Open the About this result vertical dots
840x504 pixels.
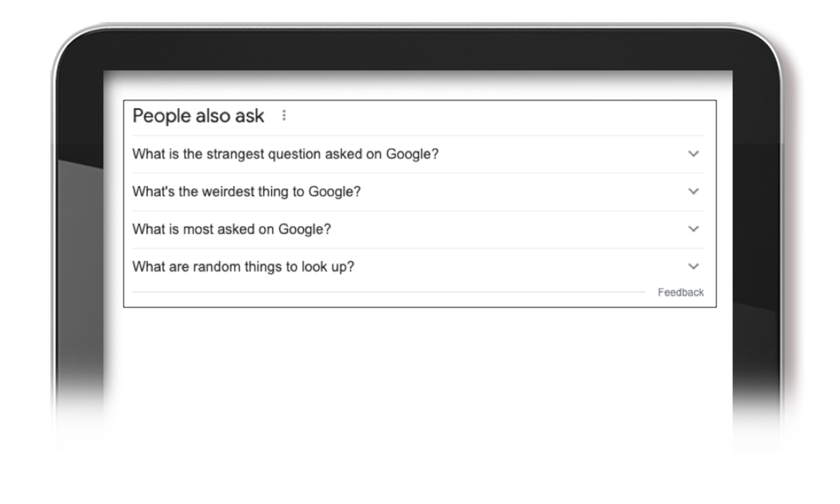(x=284, y=115)
